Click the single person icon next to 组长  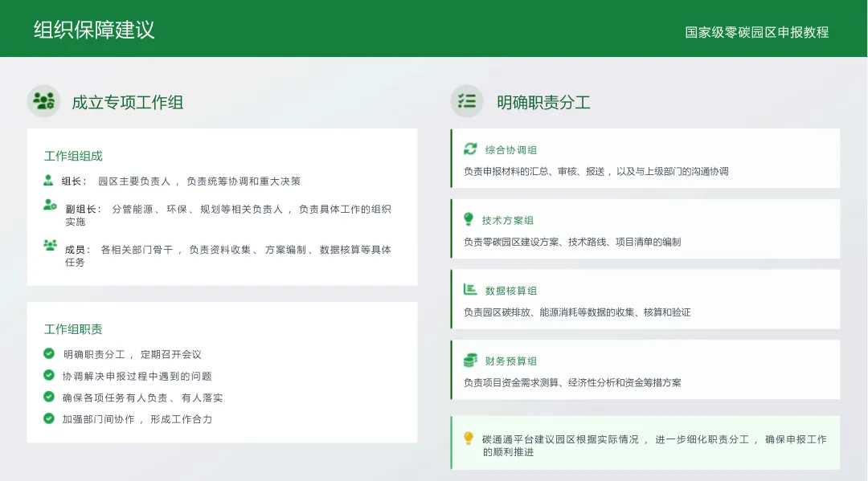(x=48, y=180)
